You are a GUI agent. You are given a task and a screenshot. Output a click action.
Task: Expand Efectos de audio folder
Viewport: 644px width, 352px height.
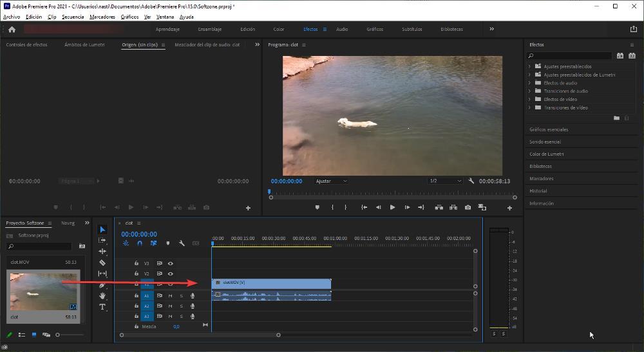tap(530, 83)
